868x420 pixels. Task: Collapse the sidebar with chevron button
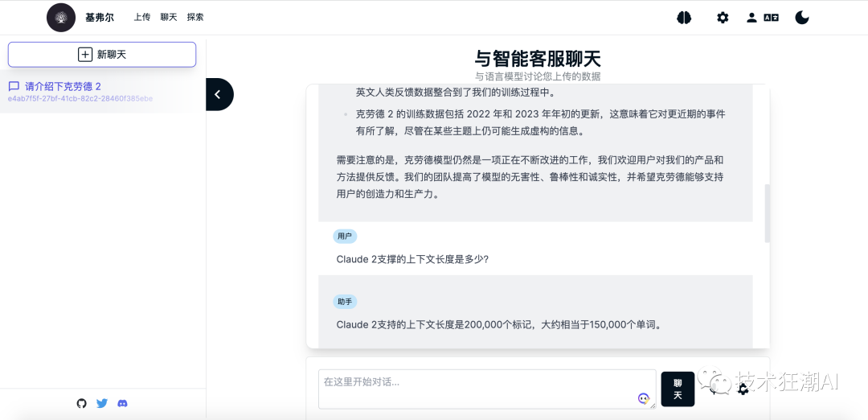point(218,94)
